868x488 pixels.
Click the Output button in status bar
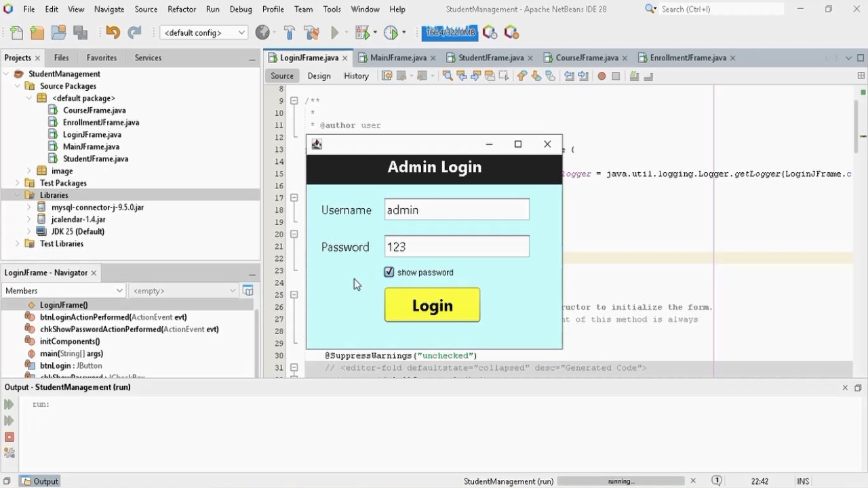tap(39, 481)
